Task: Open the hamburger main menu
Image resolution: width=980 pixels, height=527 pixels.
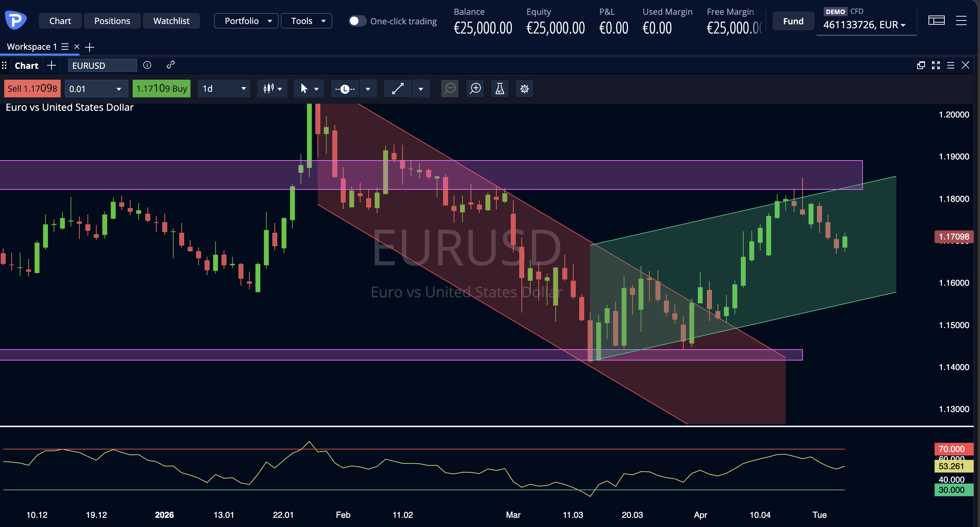Action: [x=961, y=20]
